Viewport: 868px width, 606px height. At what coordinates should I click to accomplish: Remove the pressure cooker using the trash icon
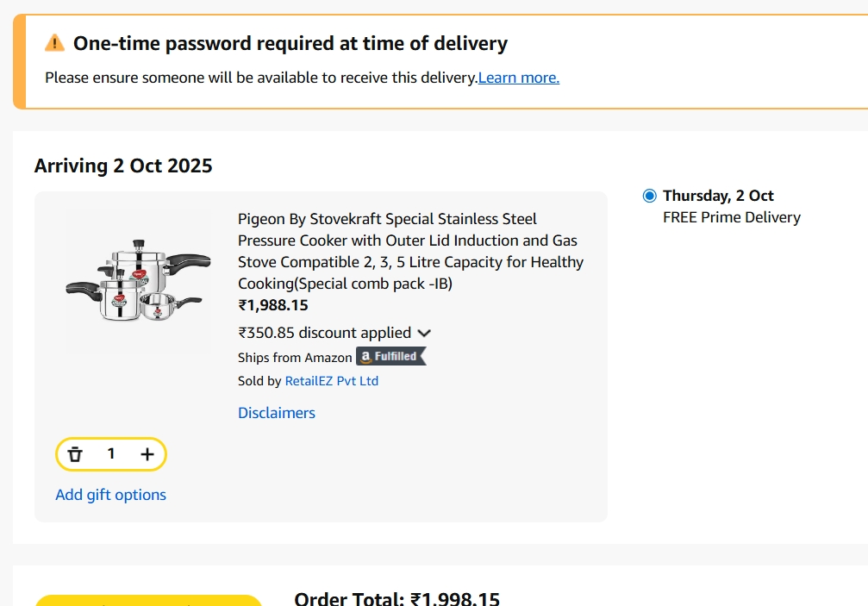pos(76,453)
